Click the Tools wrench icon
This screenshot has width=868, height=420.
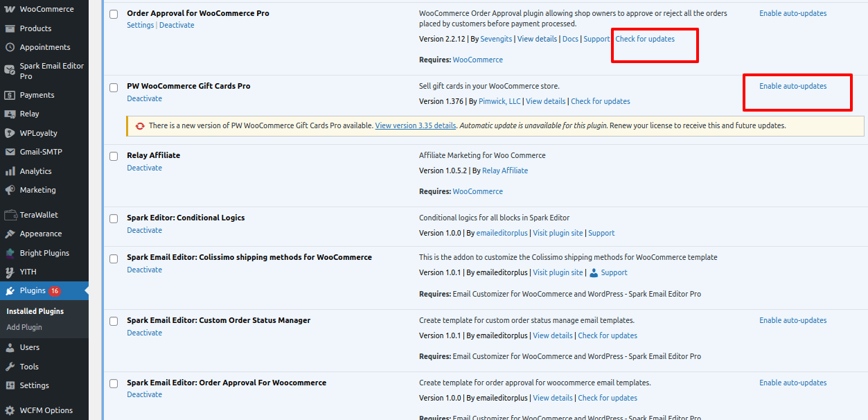click(x=10, y=367)
